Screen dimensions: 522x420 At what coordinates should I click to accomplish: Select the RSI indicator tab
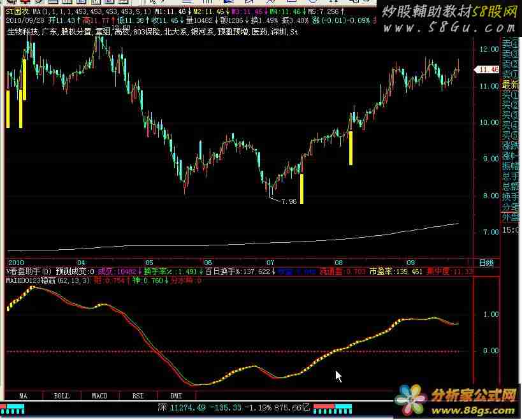click(x=138, y=396)
